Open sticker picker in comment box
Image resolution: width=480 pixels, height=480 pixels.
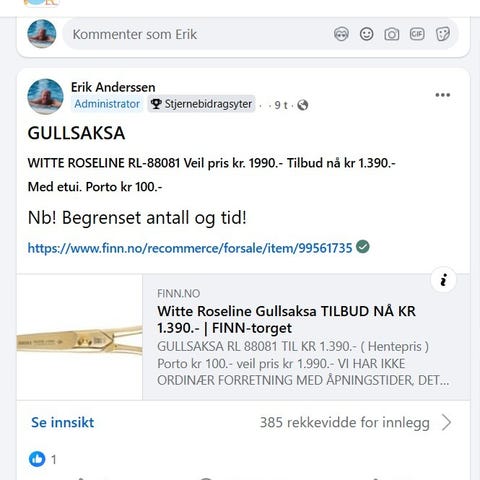(443, 34)
